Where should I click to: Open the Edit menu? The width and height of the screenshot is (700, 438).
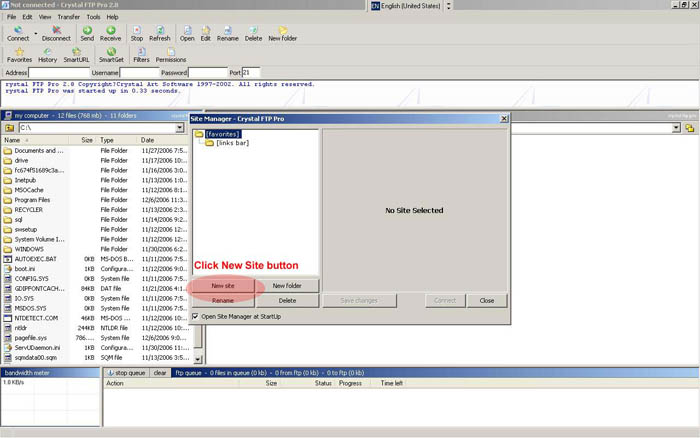pyautogui.click(x=27, y=17)
